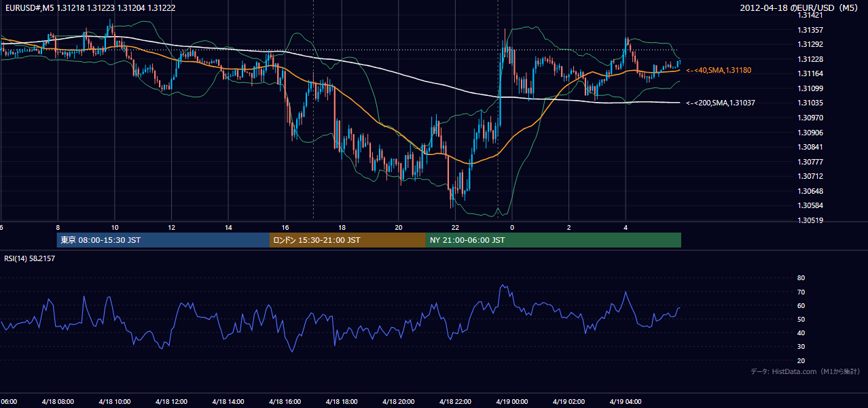
Task: Select the orange 40 SMA label 1.31180
Action: coord(719,70)
